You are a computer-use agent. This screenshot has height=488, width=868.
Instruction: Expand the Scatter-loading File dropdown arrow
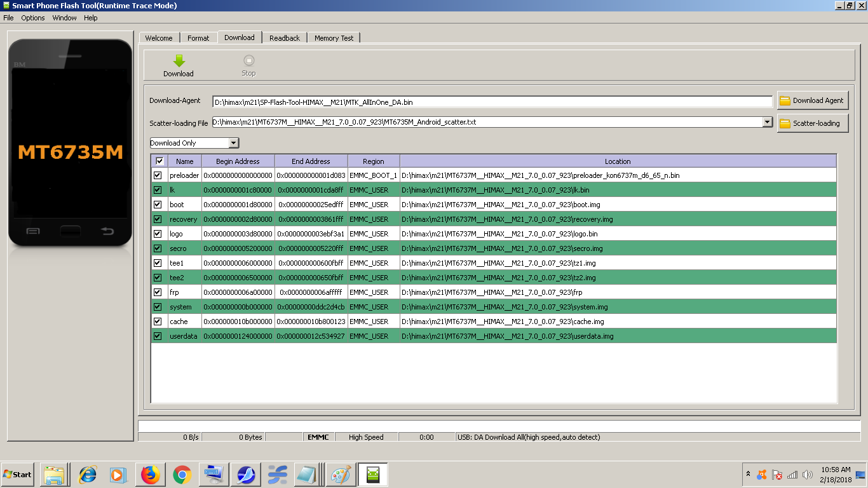pos(768,122)
